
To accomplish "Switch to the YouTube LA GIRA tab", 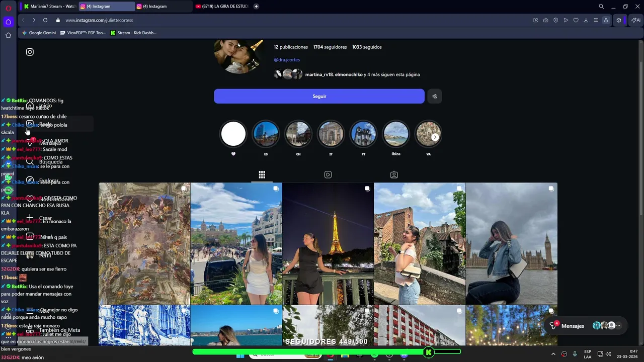I will [221, 7].
